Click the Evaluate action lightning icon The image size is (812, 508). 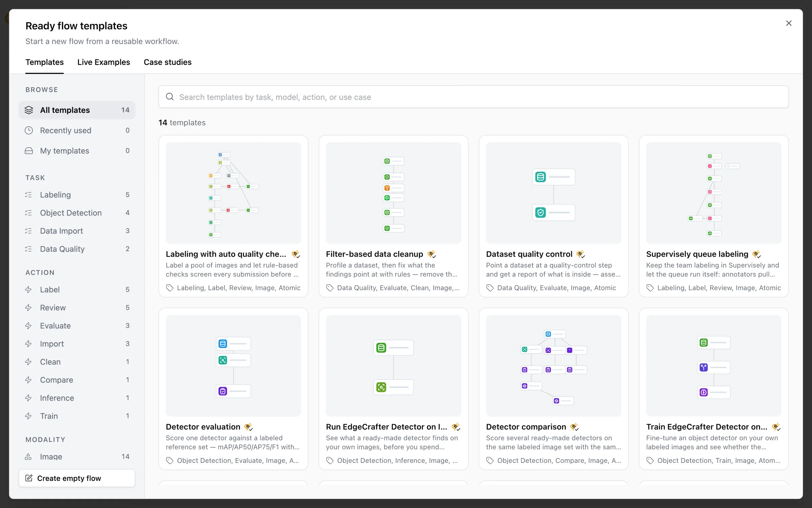point(28,325)
